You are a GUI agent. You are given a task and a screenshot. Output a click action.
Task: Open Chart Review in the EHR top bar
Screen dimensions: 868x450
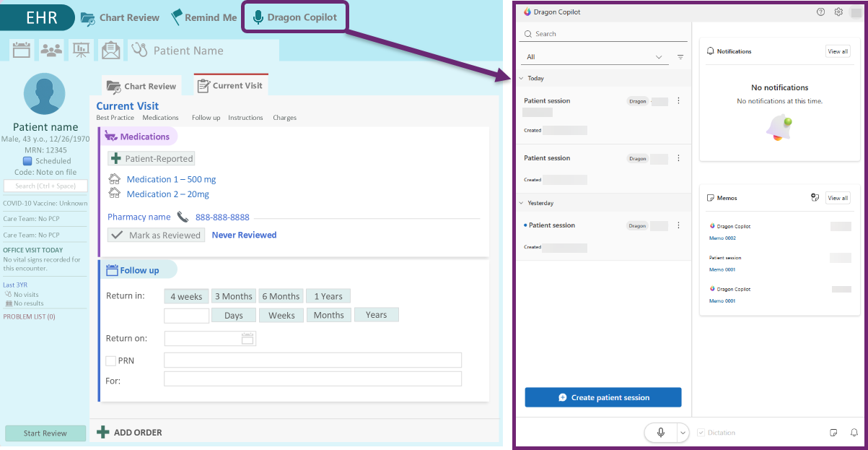click(120, 17)
